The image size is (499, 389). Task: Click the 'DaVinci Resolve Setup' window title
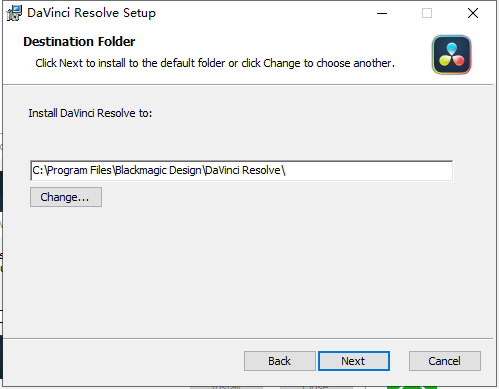pos(91,13)
